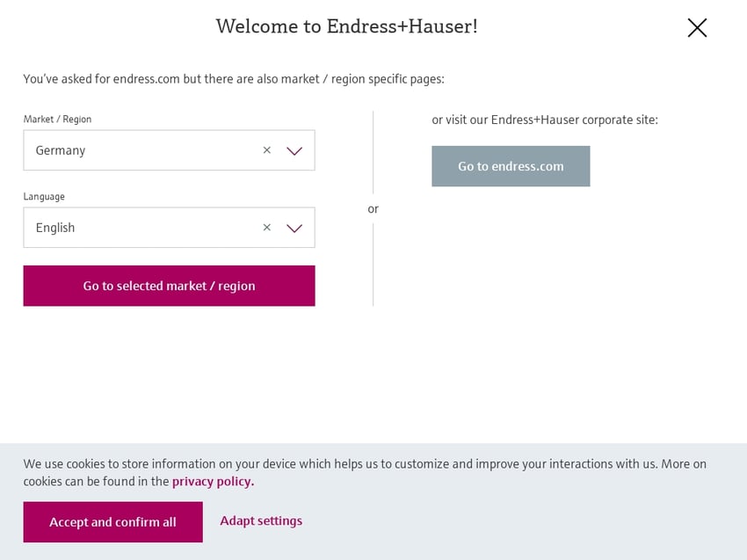Close the Welcome to Endress+Hauser dialog

[x=697, y=28]
